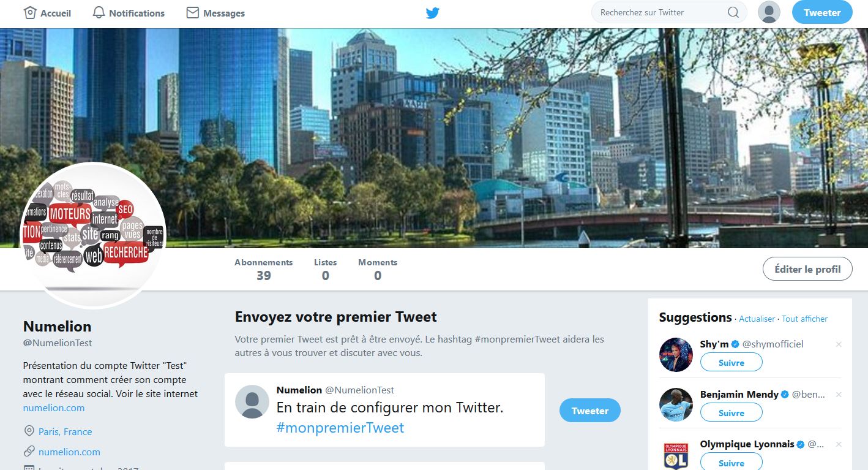Open the Notifications bell
This screenshot has width=868, height=470.
point(99,12)
